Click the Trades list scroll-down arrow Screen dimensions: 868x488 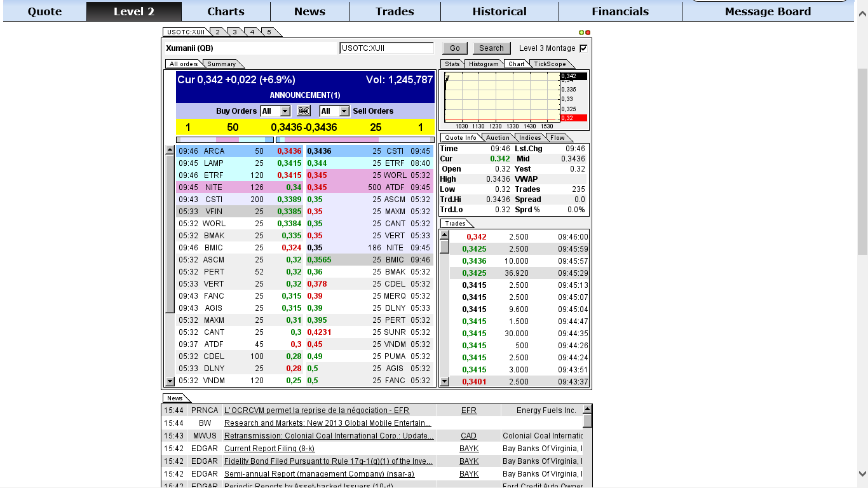point(444,381)
